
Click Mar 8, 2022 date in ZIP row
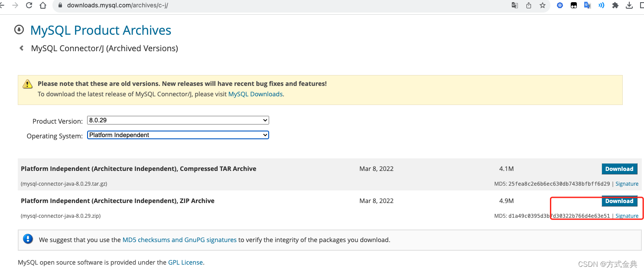point(376,201)
